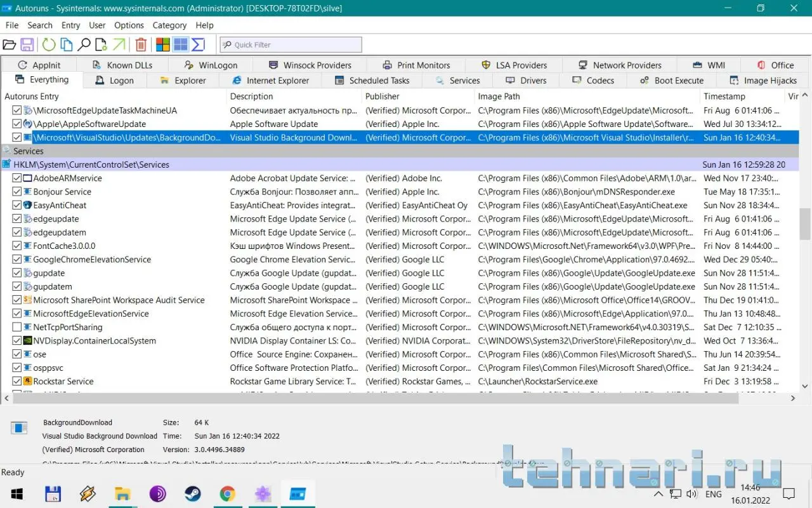Open the floppy disk app on the taskbar
Image resolution: width=812 pixels, height=508 pixels.
pyautogui.click(x=53, y=494)
